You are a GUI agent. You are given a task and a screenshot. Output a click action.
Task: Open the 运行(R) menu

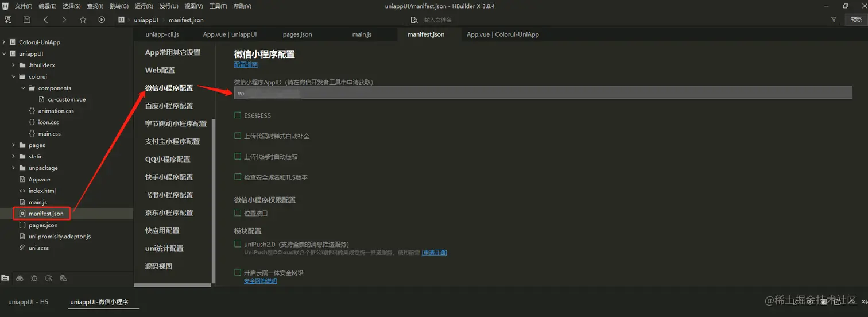144,6
